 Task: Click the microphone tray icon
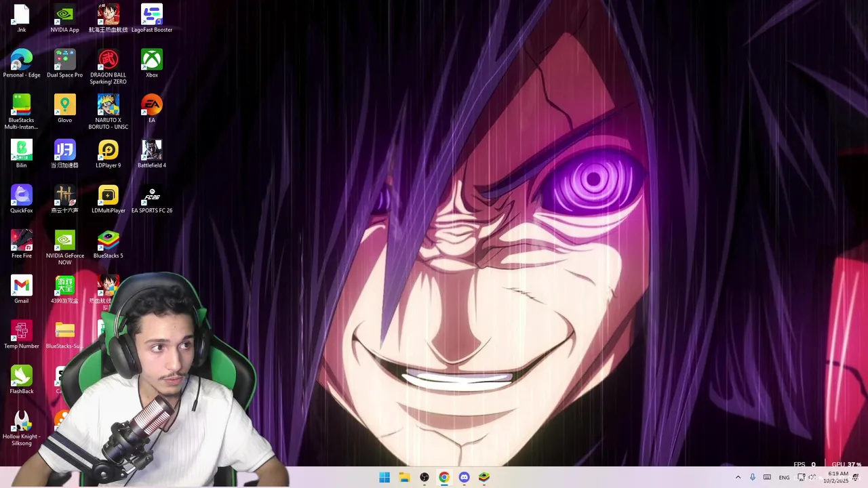(752, 477)
